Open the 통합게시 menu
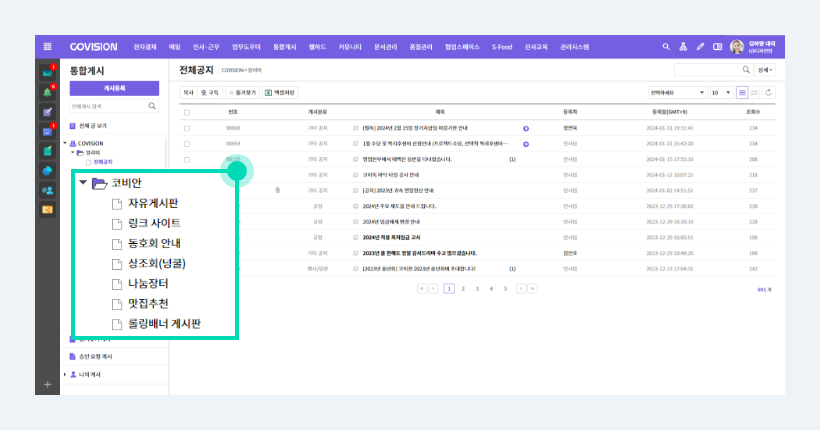Viewport: 820px width, 430px height. point(284,47)
